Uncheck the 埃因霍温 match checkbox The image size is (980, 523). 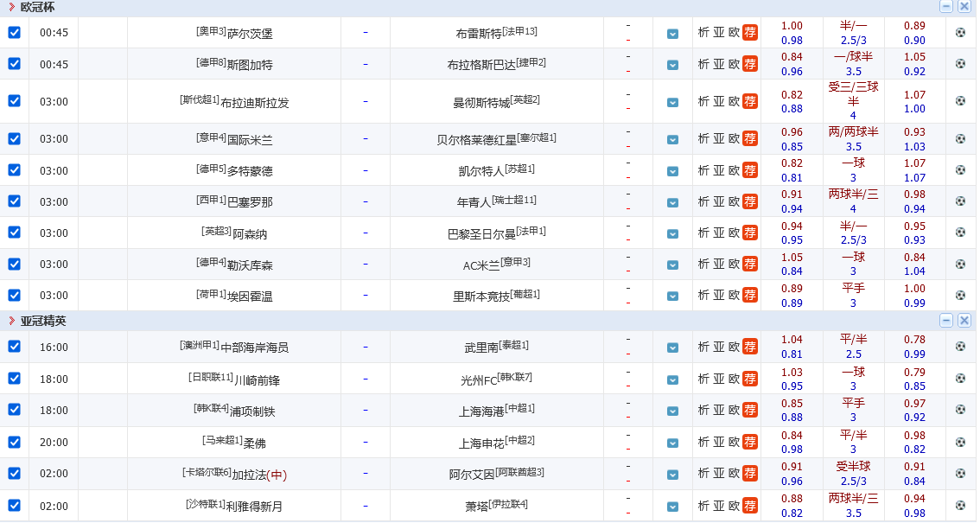pyautogui.click(x=13, y=295)
